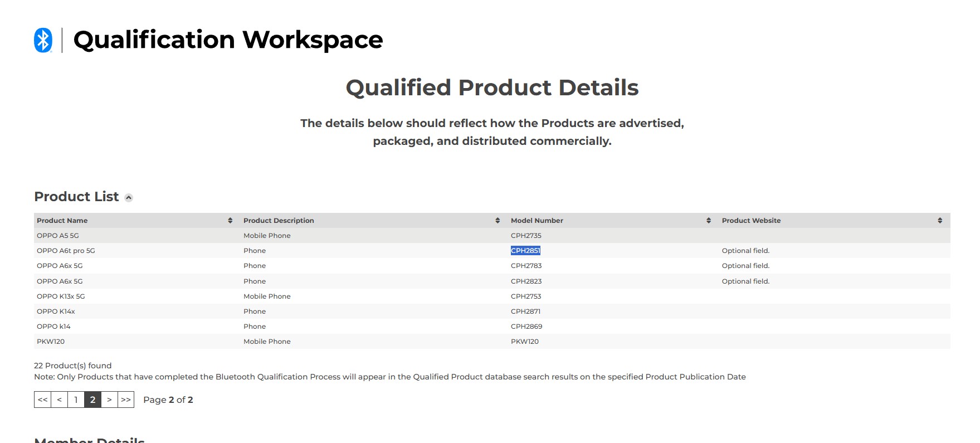
Task: Go to first page with << button
Action: [43, 400]
